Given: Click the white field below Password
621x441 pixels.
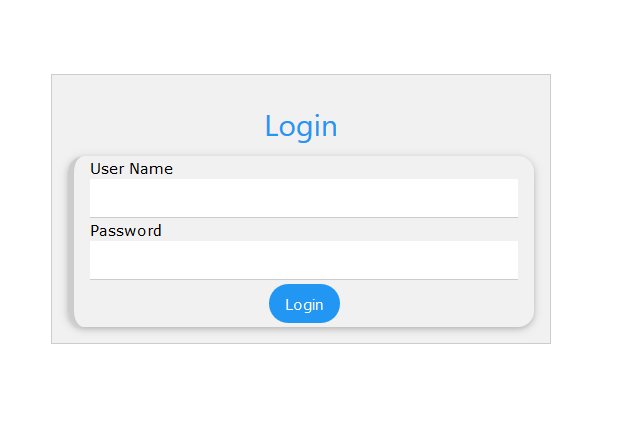Looking at the screenshot, I should pos(303,259).
